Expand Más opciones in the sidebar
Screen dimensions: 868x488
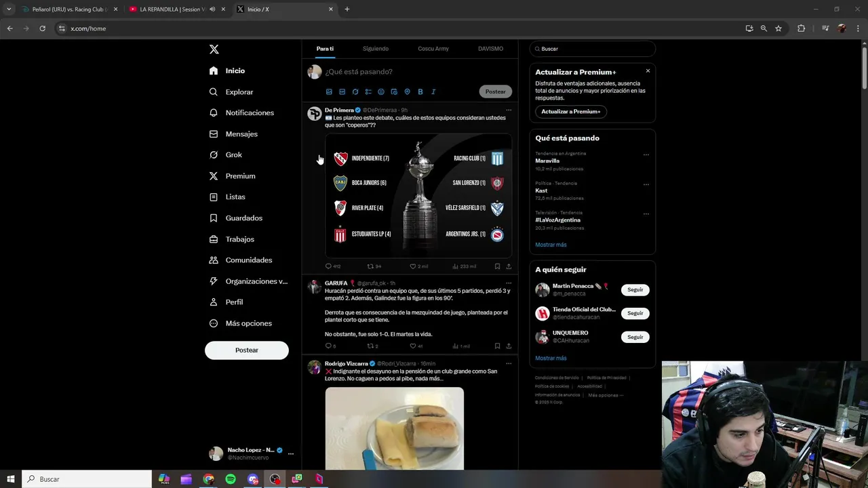point(241,323)
